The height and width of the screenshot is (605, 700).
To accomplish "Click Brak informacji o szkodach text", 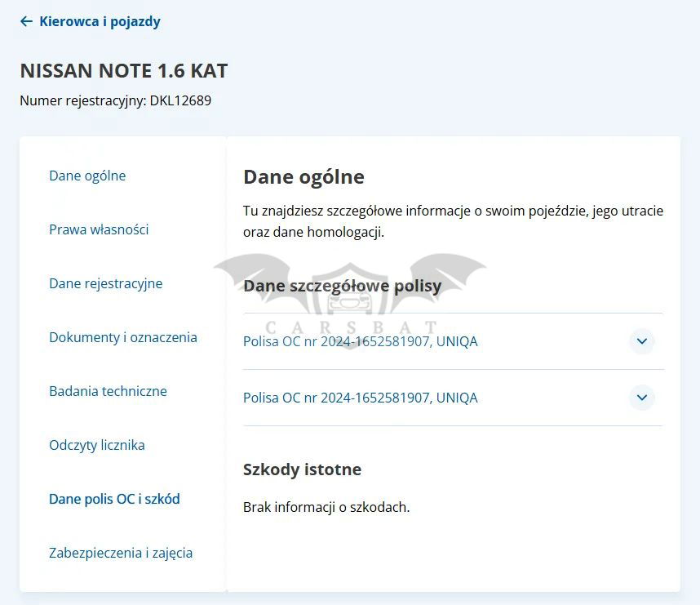I will [326, 507].
